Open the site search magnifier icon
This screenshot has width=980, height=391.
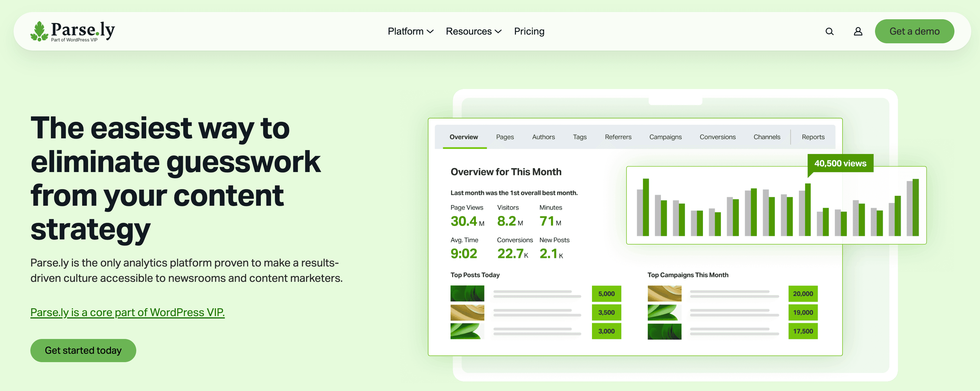point(829,32)
